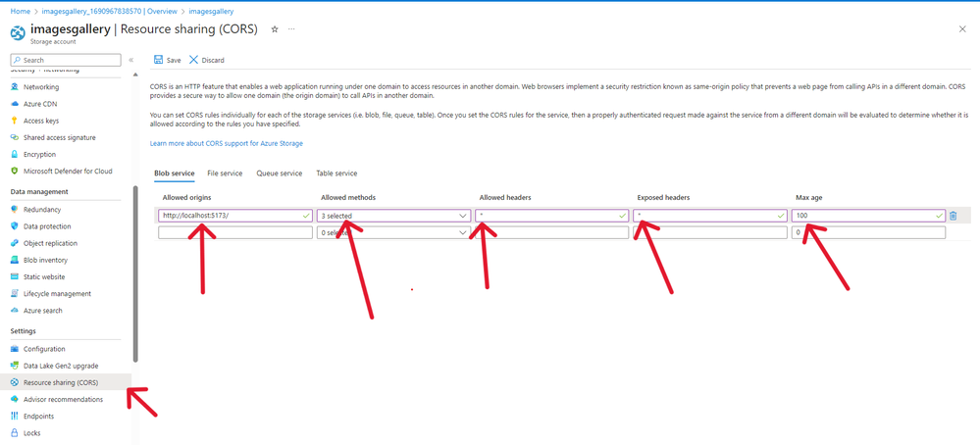Viewport: 980px width, 445px height.
Task: Click the sidebar Search box
Action: coord(66,60)
